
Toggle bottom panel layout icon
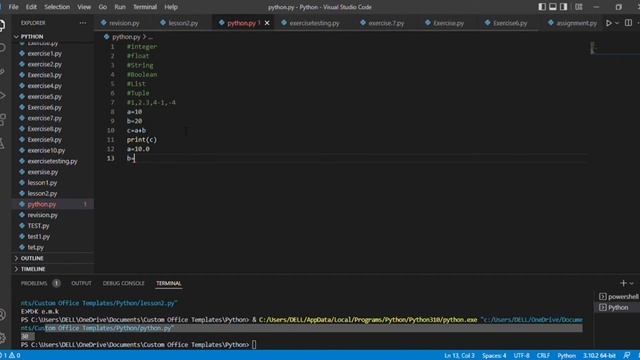[553, 7]
